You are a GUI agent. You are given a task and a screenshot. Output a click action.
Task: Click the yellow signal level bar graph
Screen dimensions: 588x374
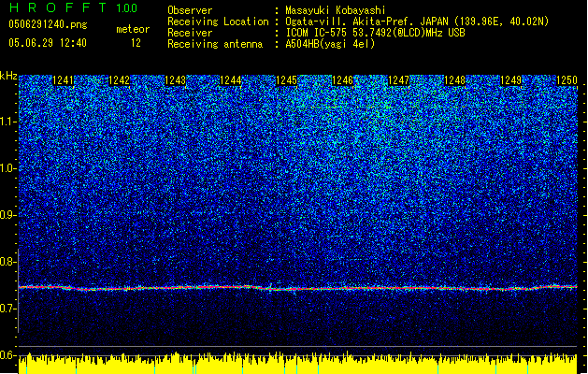coord(298,363)
